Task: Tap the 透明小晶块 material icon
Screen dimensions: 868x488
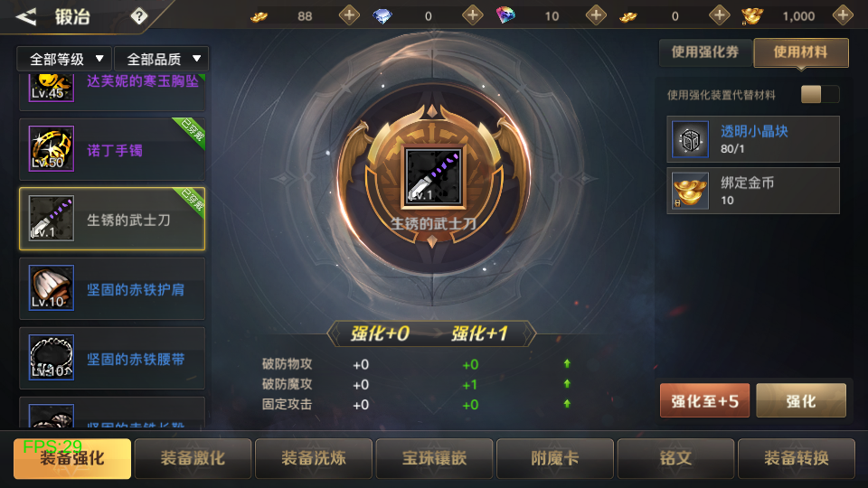Action: click(x=690, y=139)
